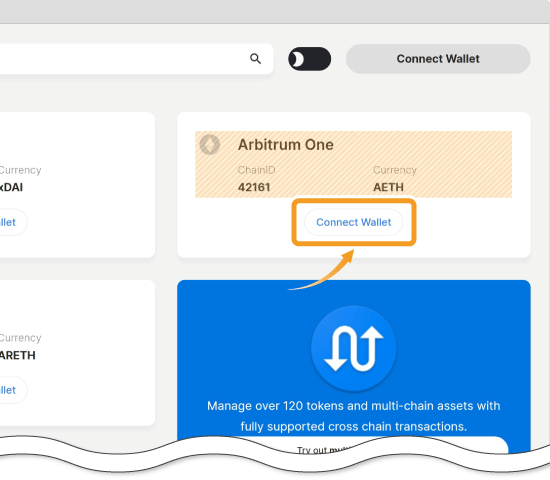The height and width of the screenshot is (480, 550).
Task: Toggle the dark mode switch
Action: point(309,59)
